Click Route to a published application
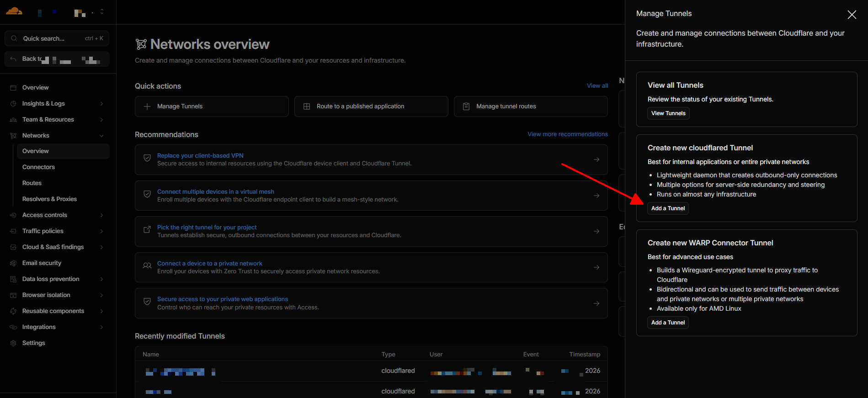The height and width of the screenshot is (398, 868). click(371, 106)
